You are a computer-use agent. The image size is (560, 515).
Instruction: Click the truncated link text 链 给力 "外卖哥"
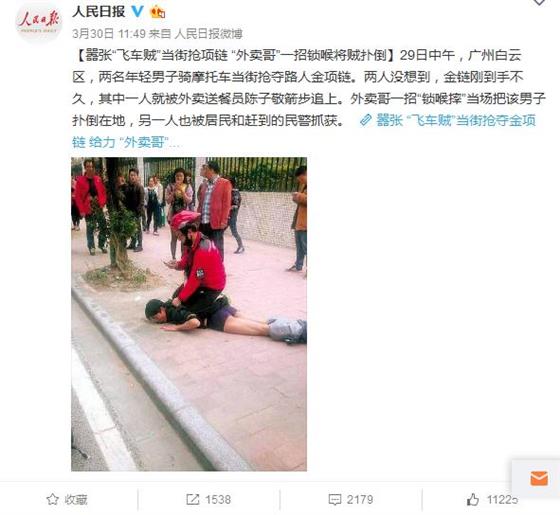(120, 142)
